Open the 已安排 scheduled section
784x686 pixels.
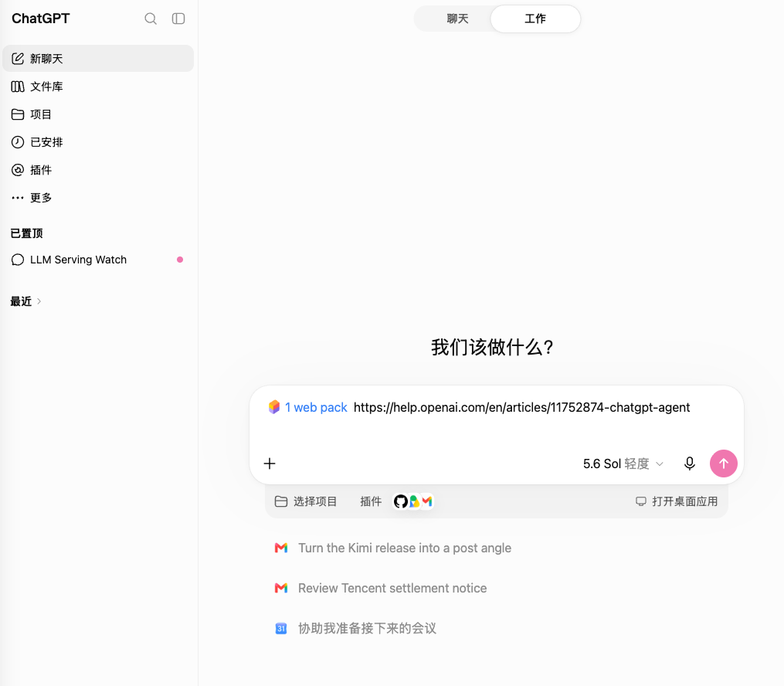point(98,142)
